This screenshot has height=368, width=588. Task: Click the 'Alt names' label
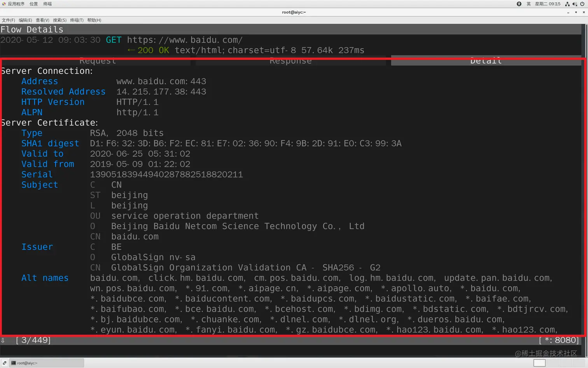point(45,278)
